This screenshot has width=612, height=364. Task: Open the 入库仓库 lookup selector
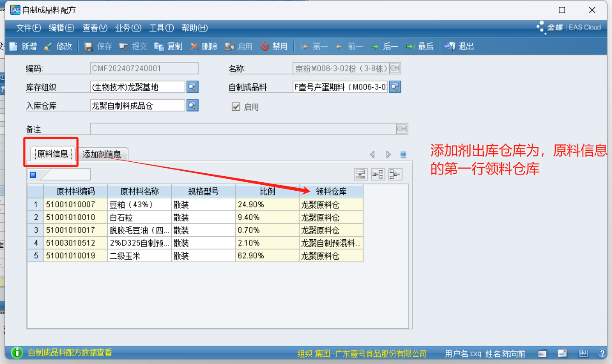[x=193, y=106]
